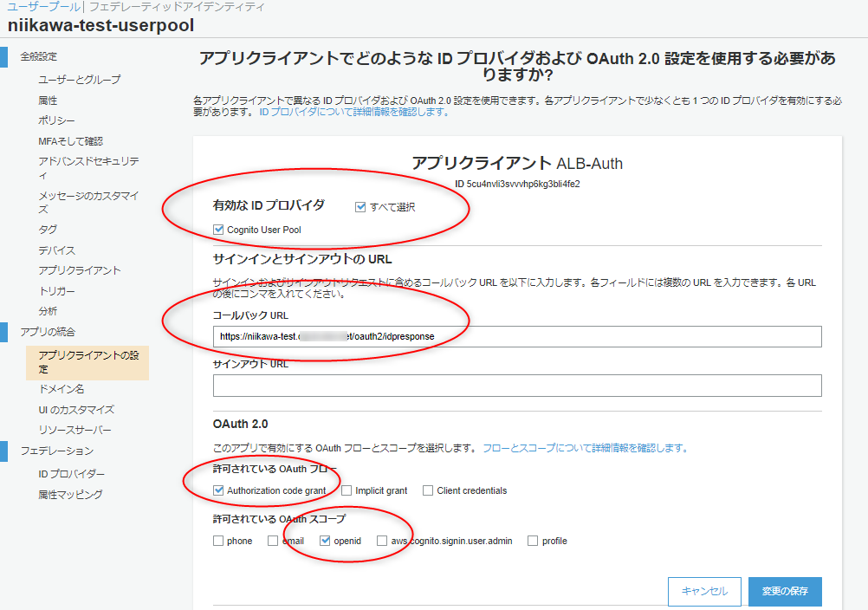Disable the Authorization code grant checkbox
This screenshot has height=610, width=868.
(x=219, y=490)
